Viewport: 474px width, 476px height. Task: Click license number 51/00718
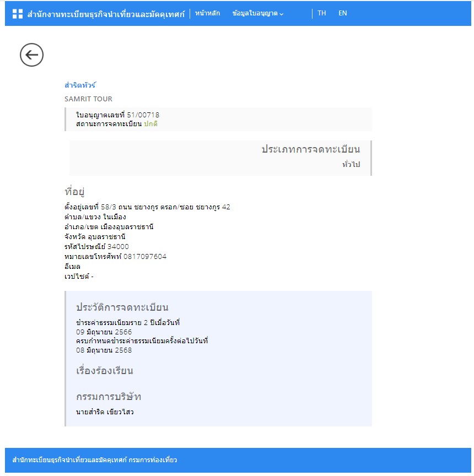(143, 115)
